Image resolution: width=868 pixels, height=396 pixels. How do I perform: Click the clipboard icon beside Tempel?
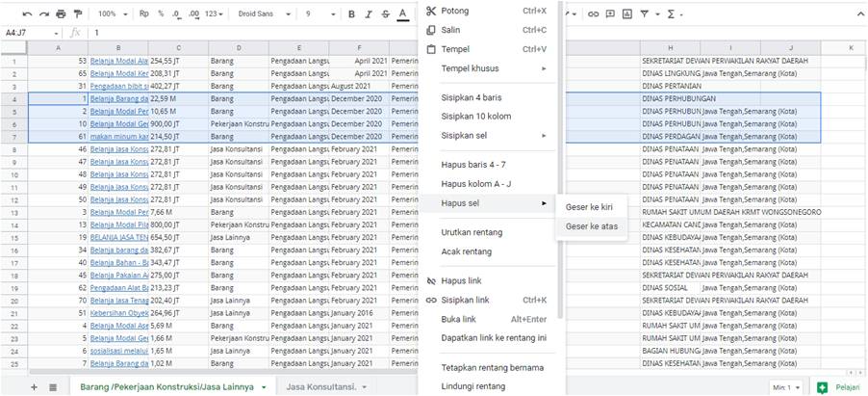point(431,49)
